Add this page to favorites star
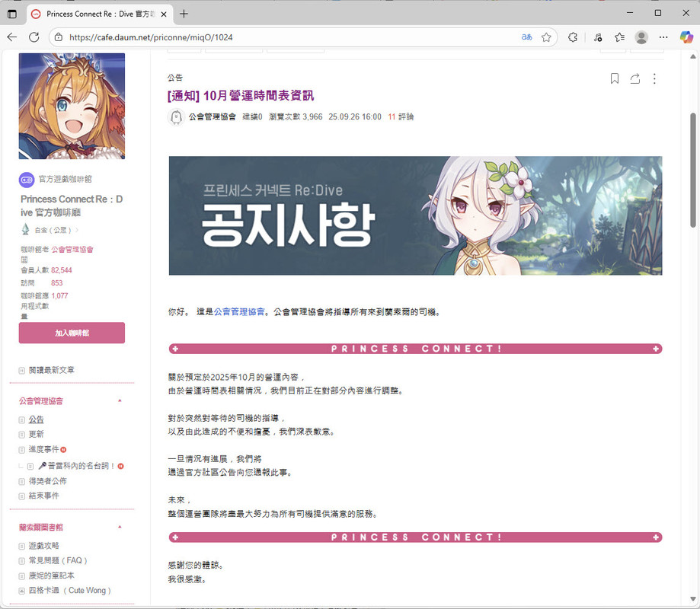The width and height of the screenshot is (700, 609). [x=546, y=37]
